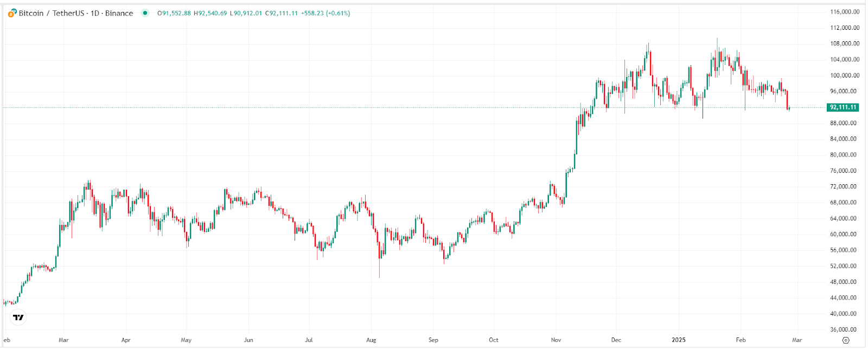Click the 2025 year label on the time axis
868x350 pixels.
pos(679,340)
